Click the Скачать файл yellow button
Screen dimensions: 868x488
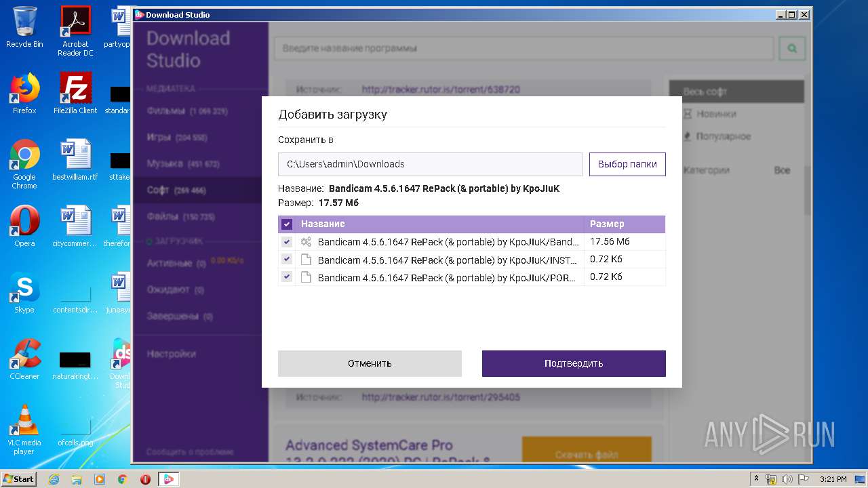pyautogui.click(x=587, y=451)
